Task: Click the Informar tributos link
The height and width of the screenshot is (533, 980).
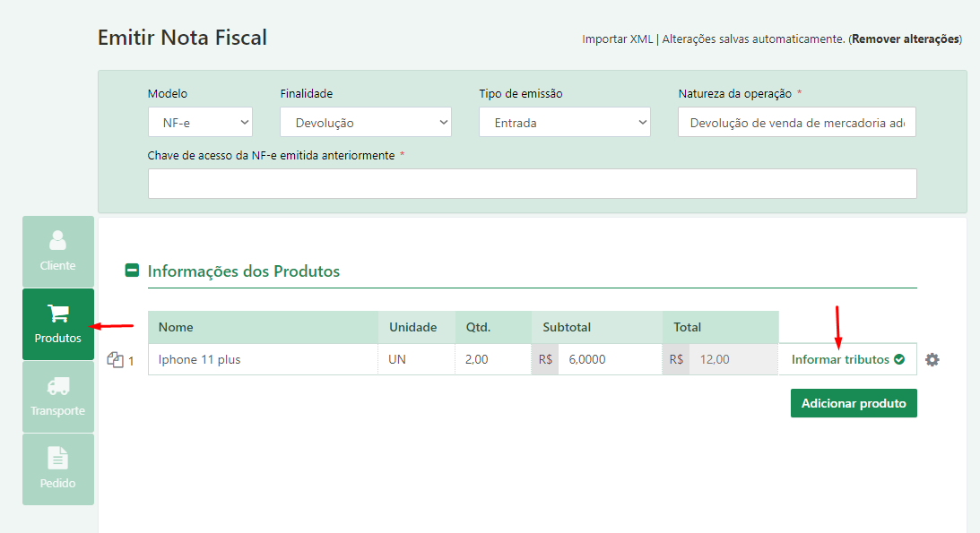Action: pyautogui.click(x=840, y=359)
